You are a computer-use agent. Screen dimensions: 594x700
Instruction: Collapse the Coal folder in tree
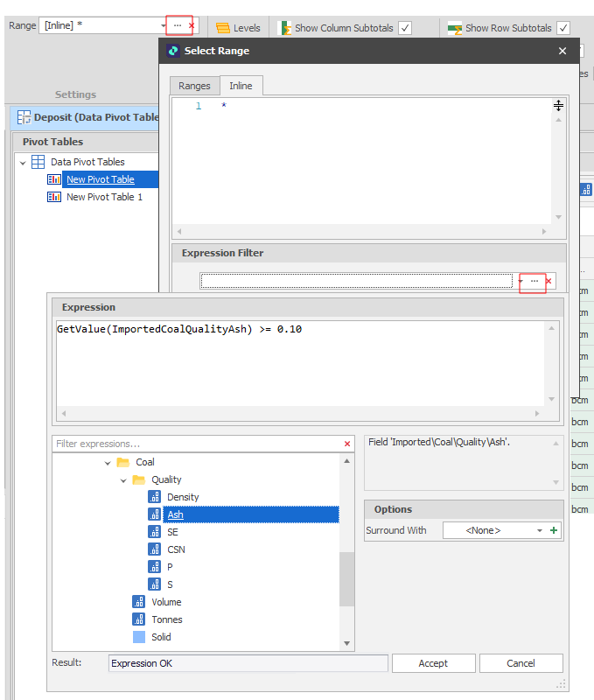pos(108,462)
